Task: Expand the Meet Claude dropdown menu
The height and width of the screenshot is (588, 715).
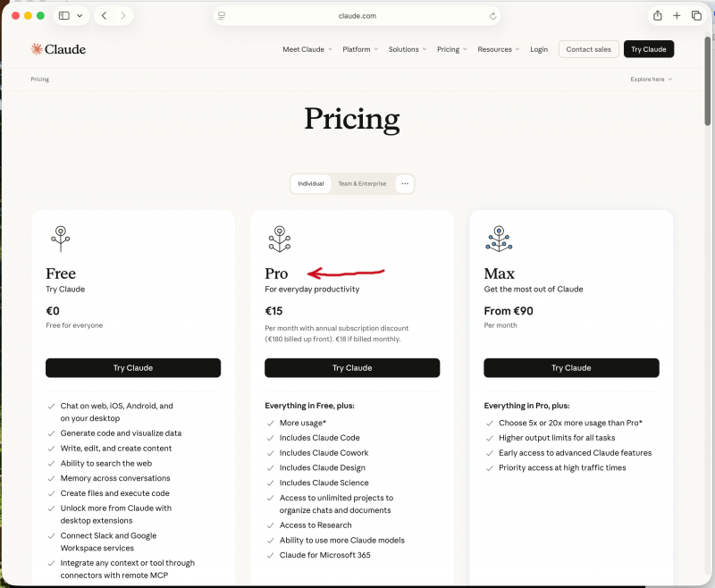Action: (x=307, y=49)
